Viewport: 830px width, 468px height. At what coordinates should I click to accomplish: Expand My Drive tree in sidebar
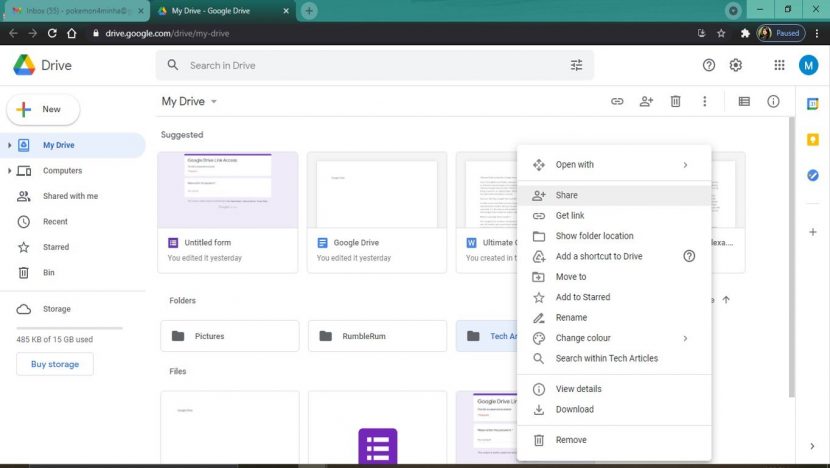pos(9,145)
